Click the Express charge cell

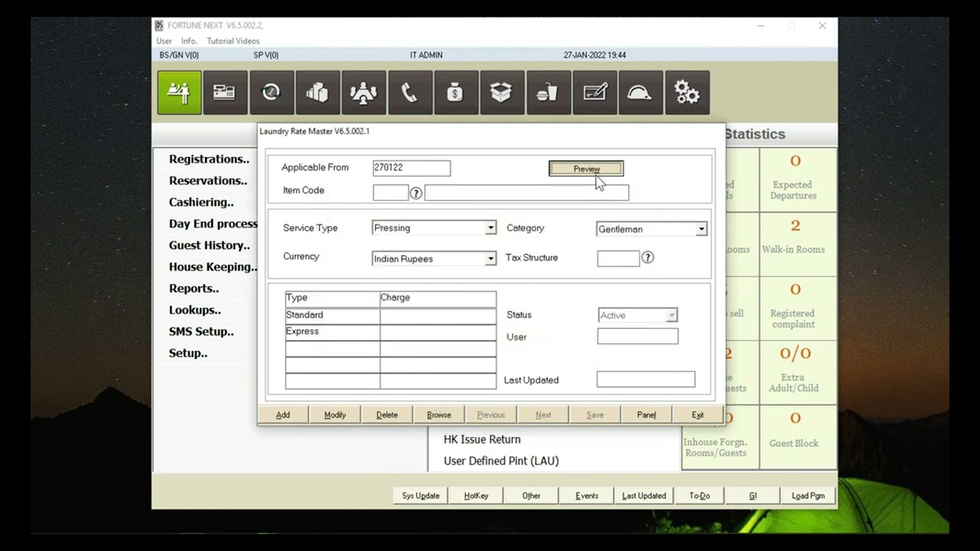point(438,332)
